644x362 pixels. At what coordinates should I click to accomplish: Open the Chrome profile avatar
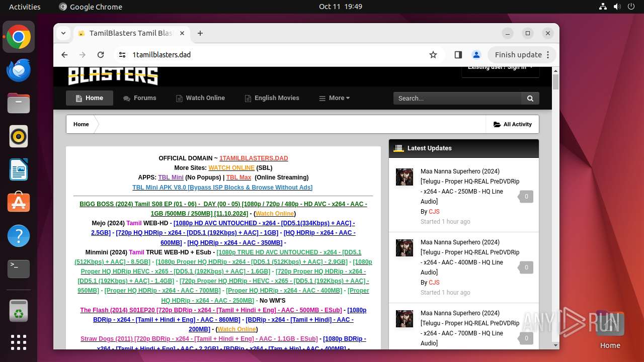pyautogui.click(x=476, y=55)
